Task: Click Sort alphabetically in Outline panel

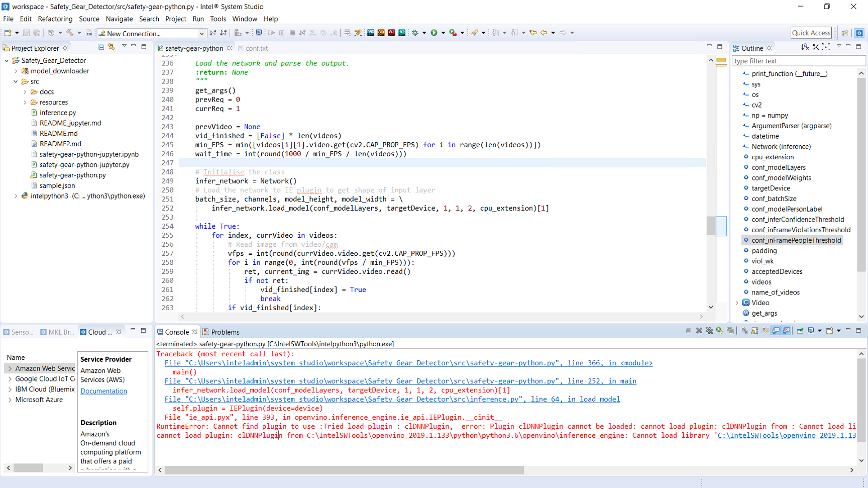Action: (x=805, y=47)
